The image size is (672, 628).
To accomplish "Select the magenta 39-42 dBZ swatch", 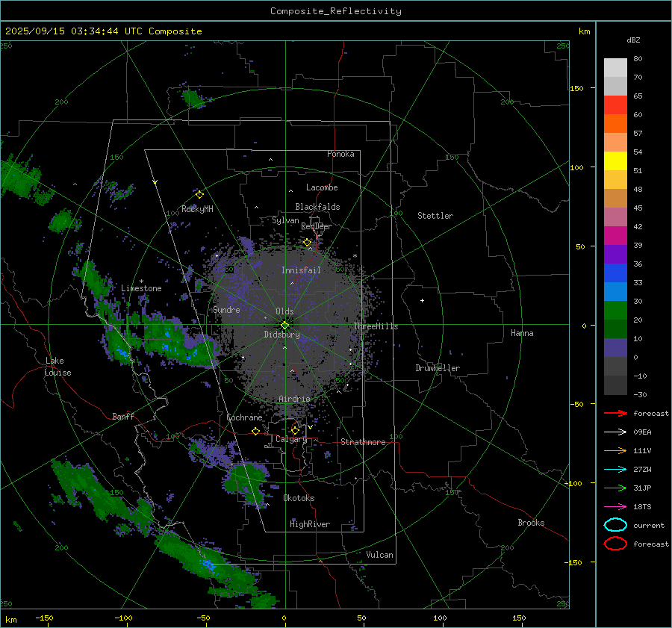I will tap(615, 236).
